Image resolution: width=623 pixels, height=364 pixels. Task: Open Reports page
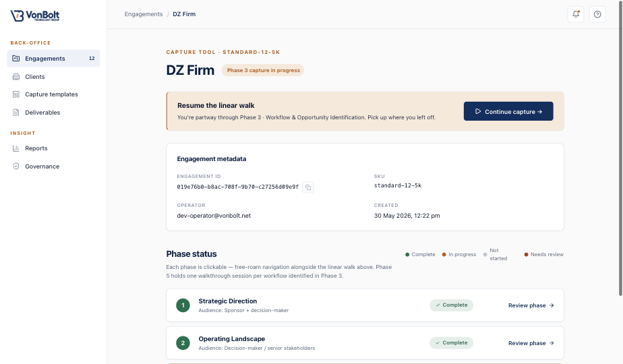(53, 148)
